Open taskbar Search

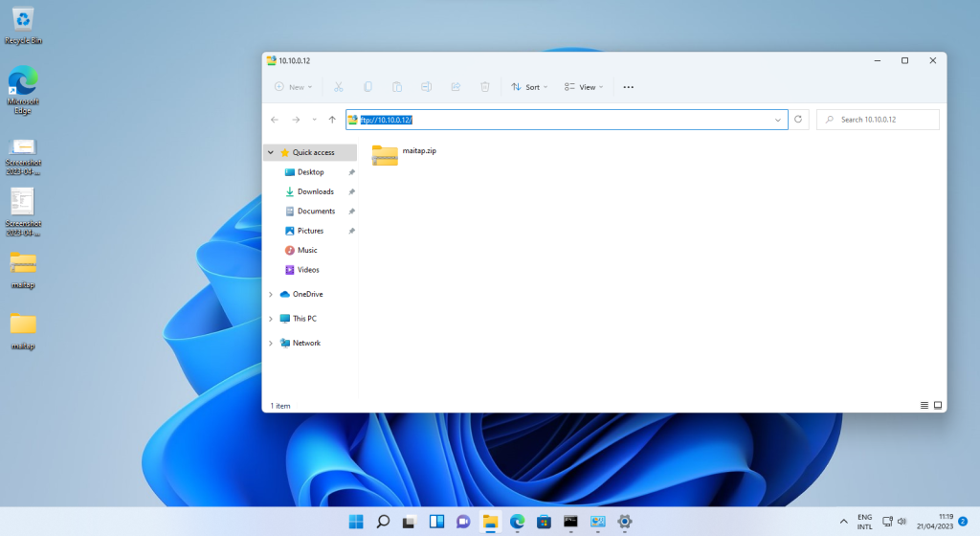pyautogui.click(x=383, y=522)
